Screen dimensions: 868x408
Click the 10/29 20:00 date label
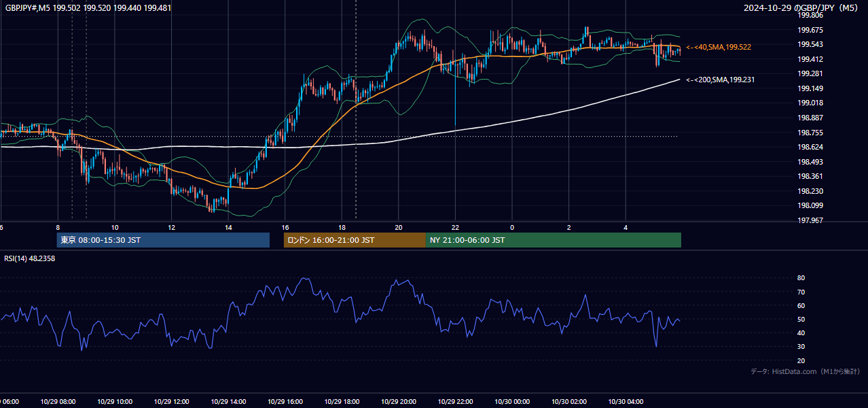tap(399, 401)
